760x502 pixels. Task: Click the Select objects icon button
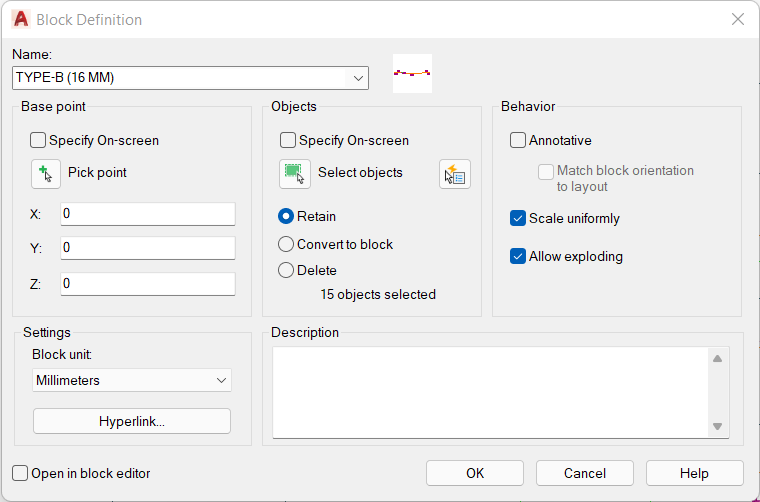tap(295, 174)
